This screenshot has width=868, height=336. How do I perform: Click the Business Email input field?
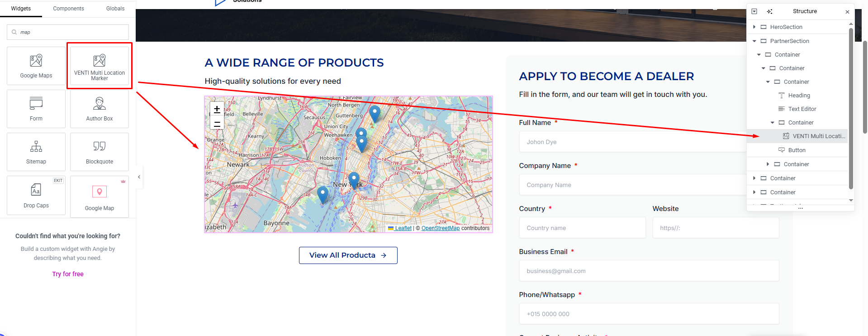coord(649,271)
